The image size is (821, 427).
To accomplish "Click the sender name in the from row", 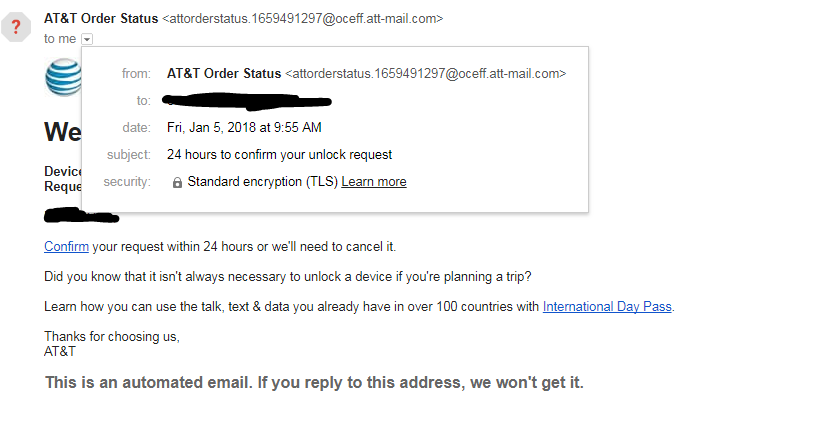I will pyautogui.click(x=224, y=73).
